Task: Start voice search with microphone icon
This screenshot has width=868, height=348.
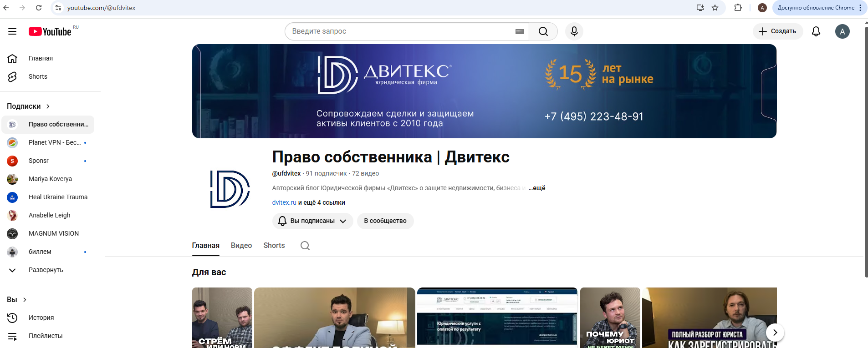Action: (x=574, y=31)
